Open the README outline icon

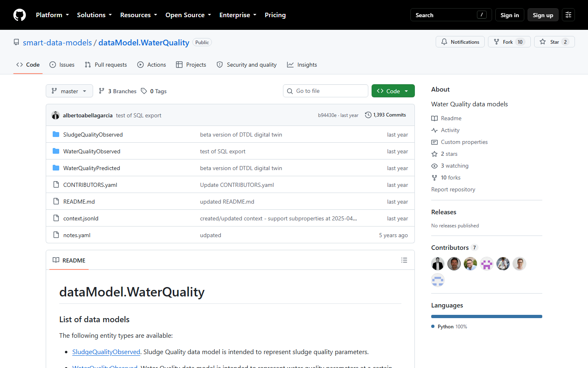pyautogui.click(x=404, y=260)
